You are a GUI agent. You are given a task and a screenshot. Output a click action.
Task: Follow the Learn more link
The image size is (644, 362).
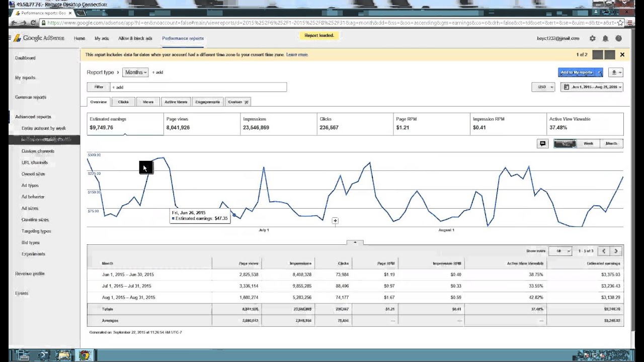pyautogui.click(x=297, y=55)
